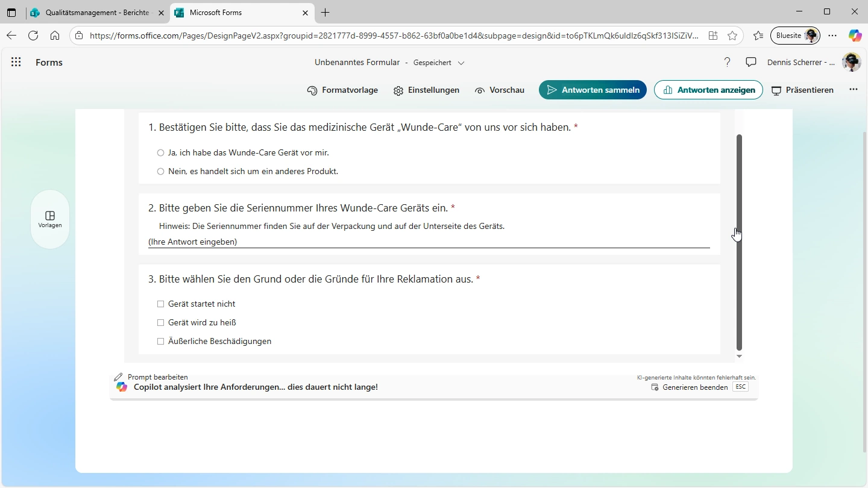Click the Prompt bearbeiten pencil icon
Image resolution: width=868 pixels, height=488 pixels.
pyautogui.click(x=119, y=377)
